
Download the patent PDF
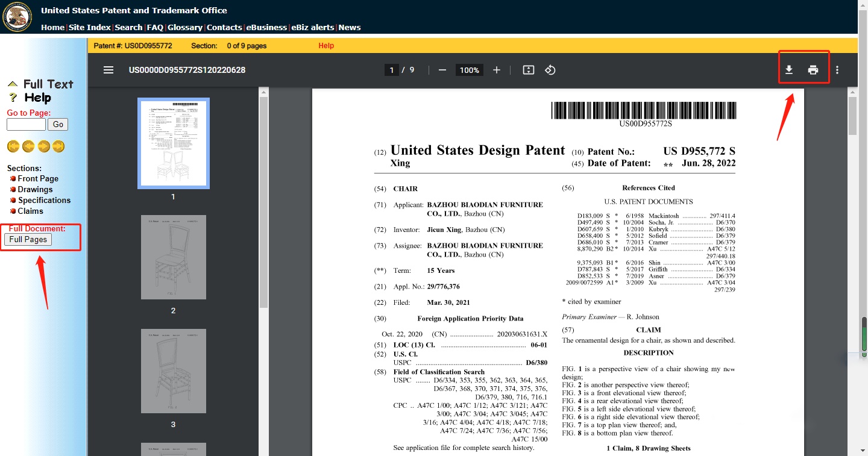pyautogui.click(x=789, y=70)
